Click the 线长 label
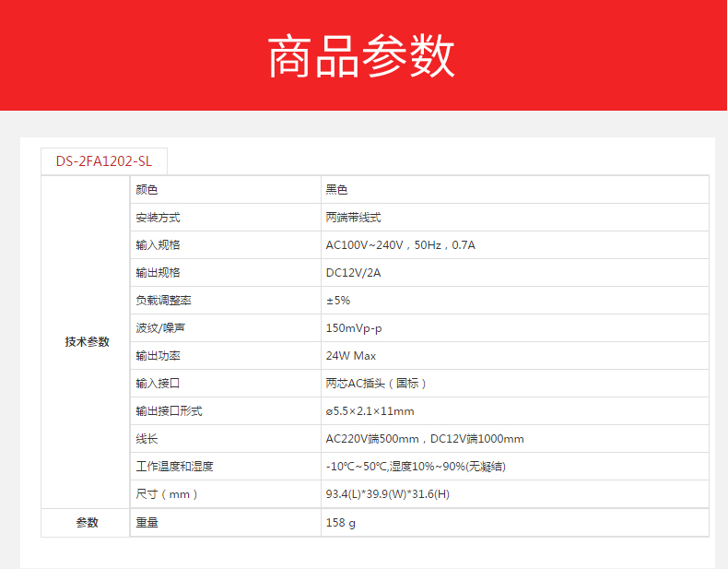Viewport: 728px width, 569px height. coord(147,438)
